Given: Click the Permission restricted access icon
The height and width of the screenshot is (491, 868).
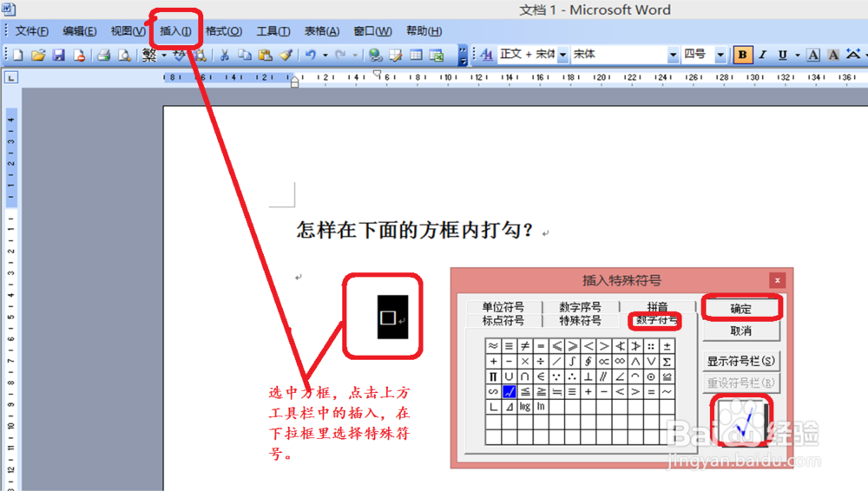Looking at the screenshot, I should click(79, 55).
